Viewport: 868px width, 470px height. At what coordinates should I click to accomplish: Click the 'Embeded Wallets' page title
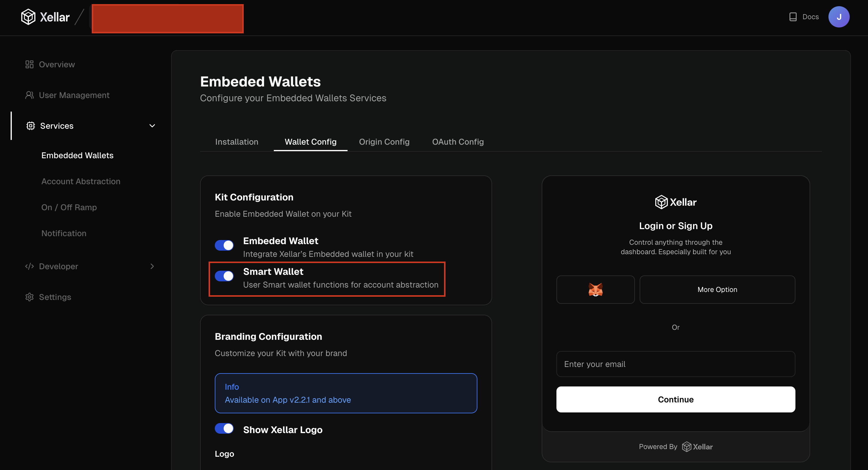(x=260, y=81)
